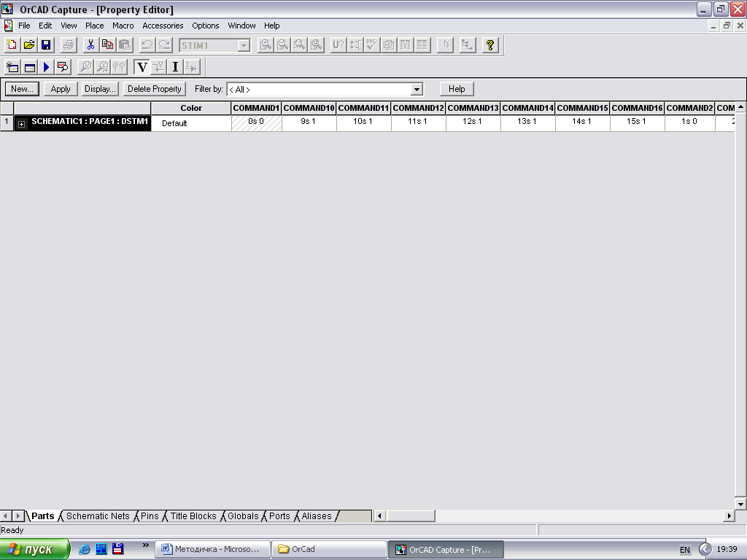Viewport: 747px width, 560px height.
Task: Click the Windows Start button
Action: [34, 549]
